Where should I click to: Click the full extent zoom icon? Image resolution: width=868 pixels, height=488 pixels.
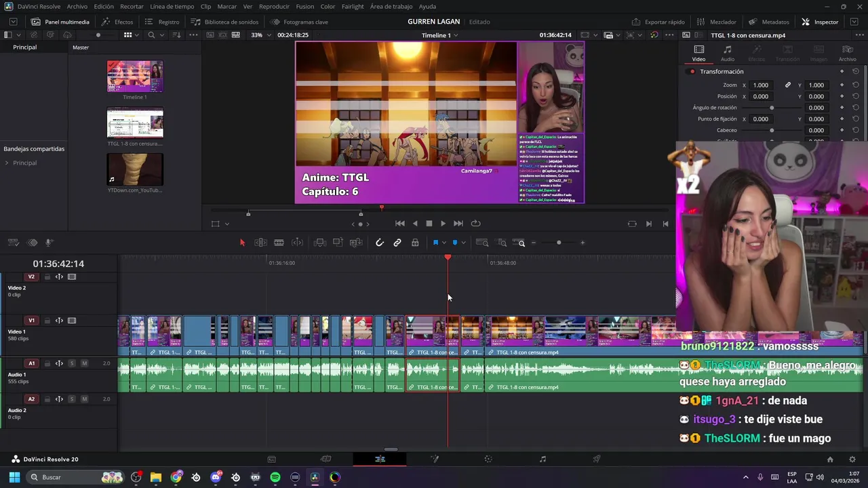[482, 243]
